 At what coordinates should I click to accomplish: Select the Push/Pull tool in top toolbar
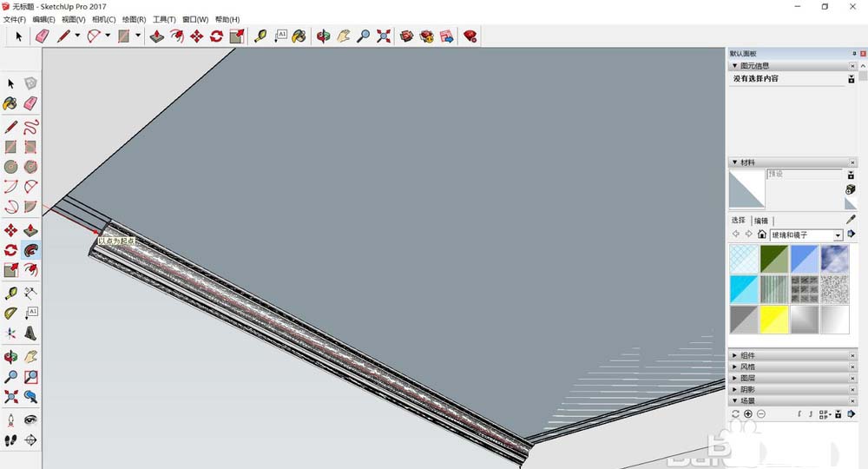pyautogui.click(x=157, y=36)
